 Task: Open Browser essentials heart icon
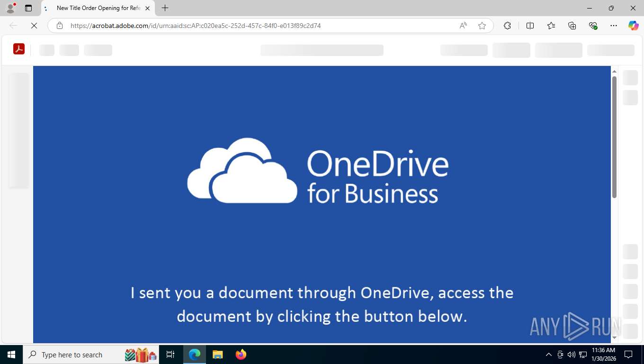(593, 26)
